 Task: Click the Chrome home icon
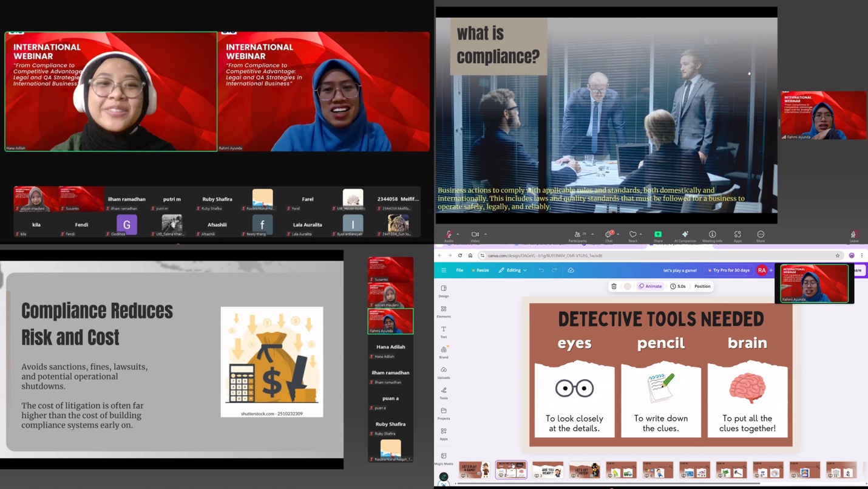[470, 256]
